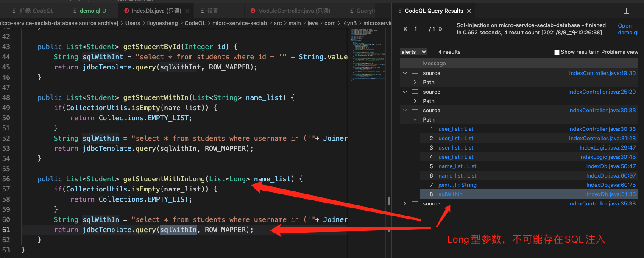This screenshot has width=644, height=258.
Task: Click the sqlWithIn step at IndexDb.java:61:35
Action: coord(450,194)
